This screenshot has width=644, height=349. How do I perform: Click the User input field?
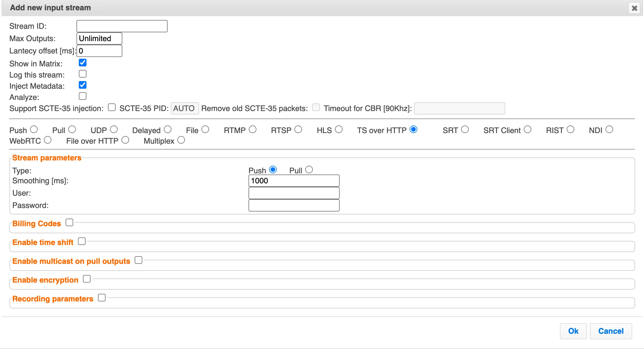point(294,193)
